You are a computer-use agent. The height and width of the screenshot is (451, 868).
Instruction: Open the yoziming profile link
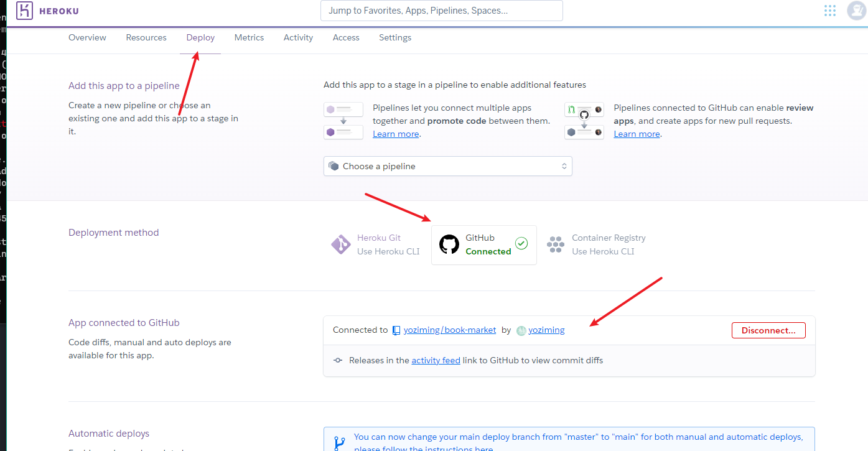tap(546, 330)
